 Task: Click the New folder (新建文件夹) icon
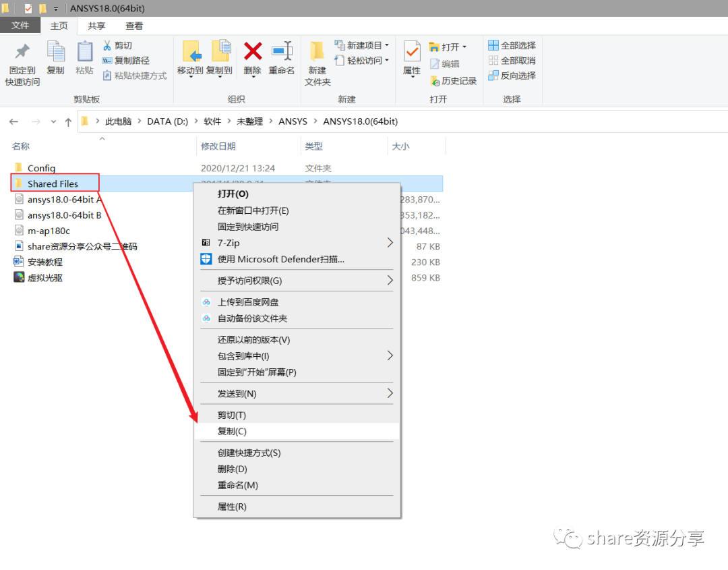click(317, 51)
